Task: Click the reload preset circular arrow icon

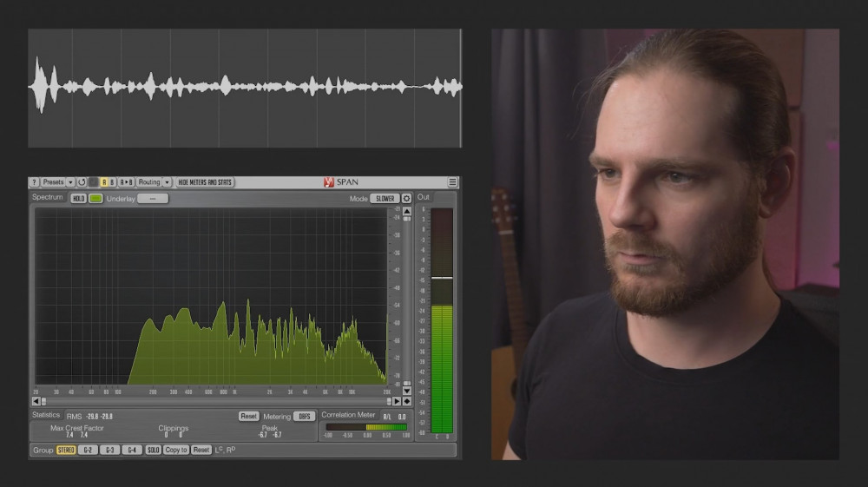Action: (x=82, y=182)
